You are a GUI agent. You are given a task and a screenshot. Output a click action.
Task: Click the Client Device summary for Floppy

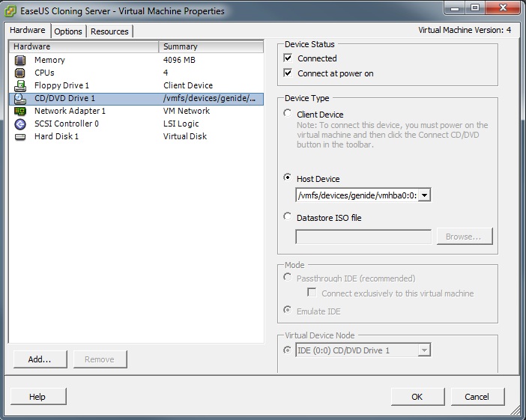click(188, 85)
